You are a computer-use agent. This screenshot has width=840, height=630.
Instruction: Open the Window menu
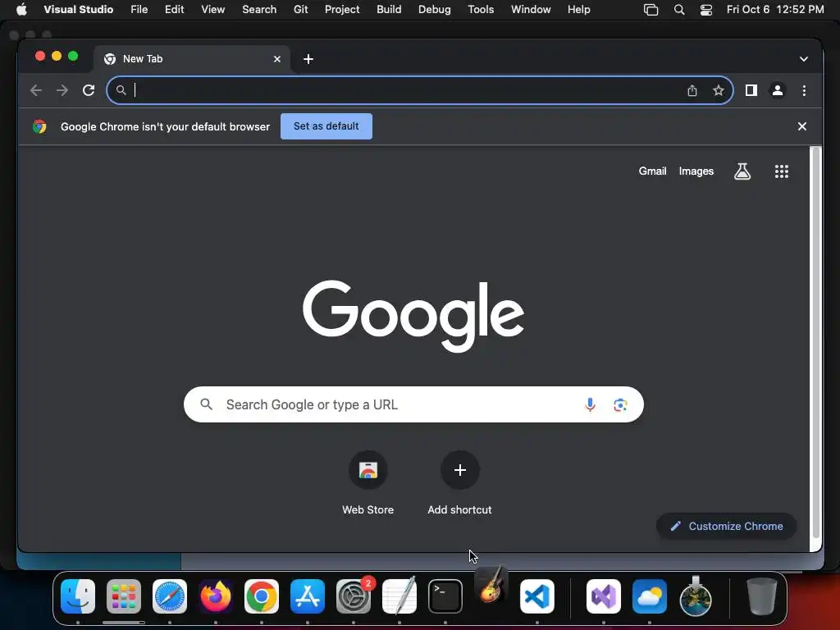point(531,10)
